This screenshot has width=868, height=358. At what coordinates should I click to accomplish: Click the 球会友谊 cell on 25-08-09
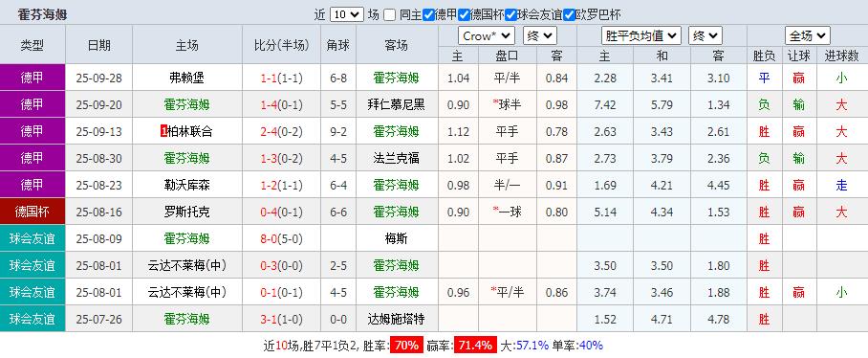(33, 239)
